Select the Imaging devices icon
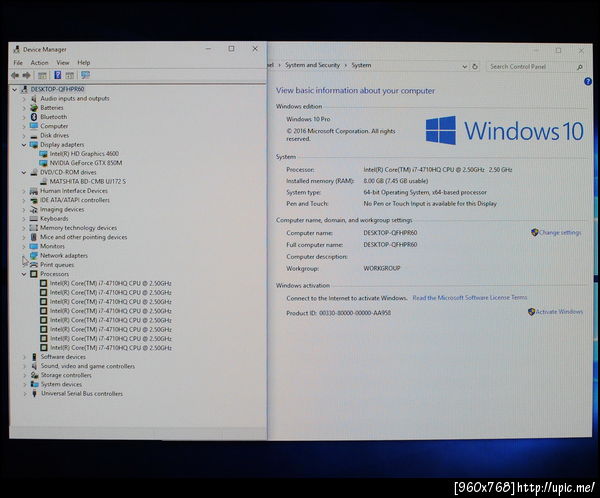600x498 pixels. point(34,210)
